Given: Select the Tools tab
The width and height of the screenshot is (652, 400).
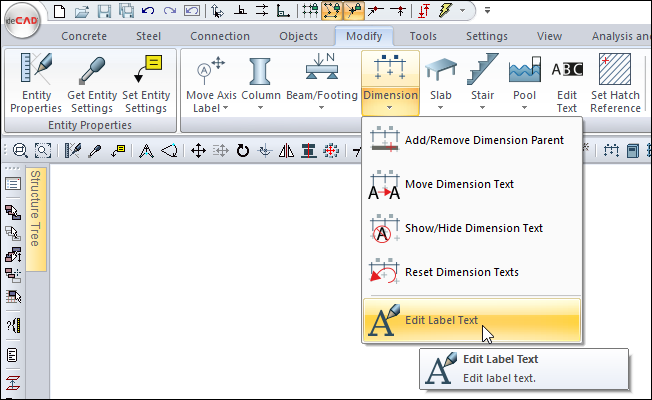Looking at the screenshot, I should (x=423, y=36).
